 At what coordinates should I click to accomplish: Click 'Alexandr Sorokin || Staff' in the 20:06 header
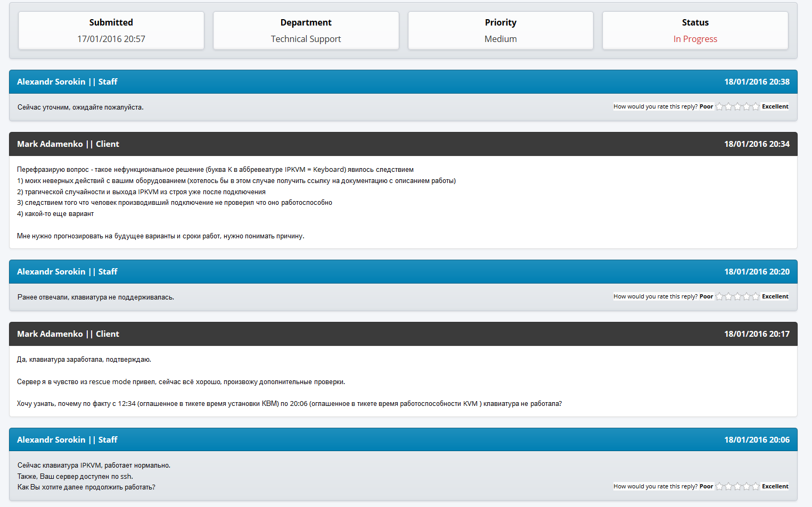point(67,439)
